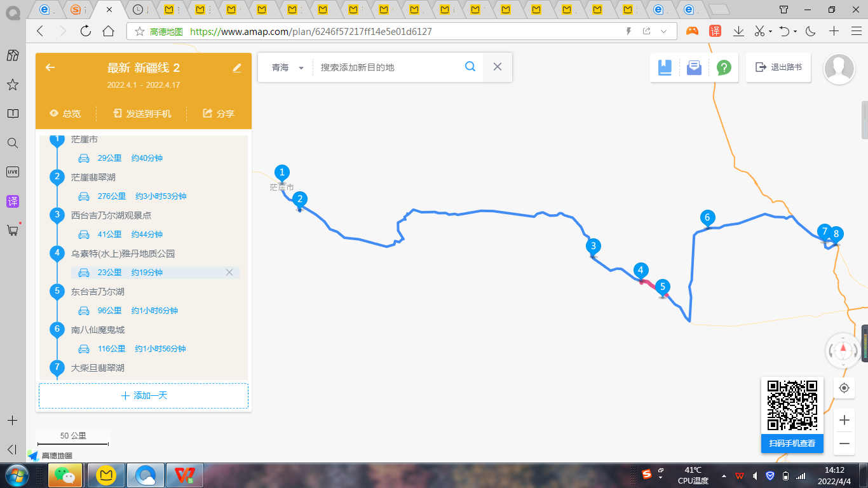
Task: Zoom out the map with minus button
Action: click(x=844, y=443)
